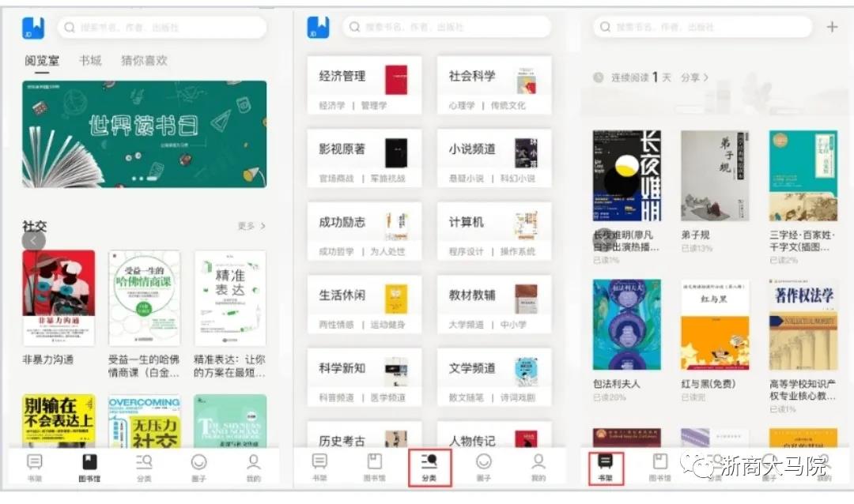Tap 我的 icon in middle screen navbar
The height and width of the screenshot is (504, 854).
pos(538,467)
